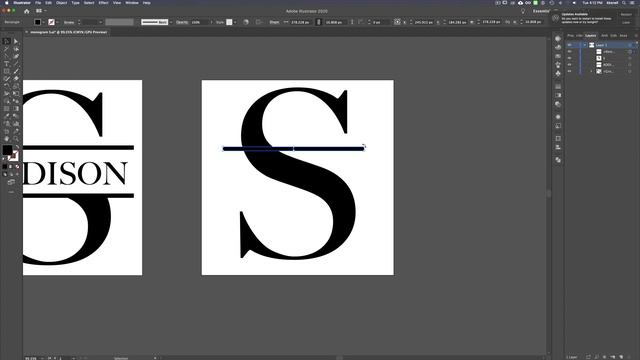Click Later in update notification
This screenshot has height=360, width=640.
pyautogui.click(x=626, y=22)
